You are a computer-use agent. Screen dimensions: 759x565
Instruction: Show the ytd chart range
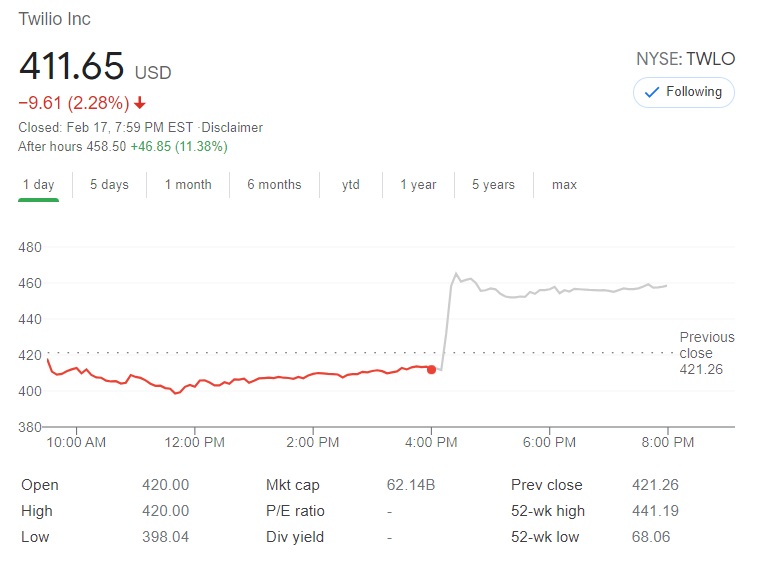tap(350, 184)
